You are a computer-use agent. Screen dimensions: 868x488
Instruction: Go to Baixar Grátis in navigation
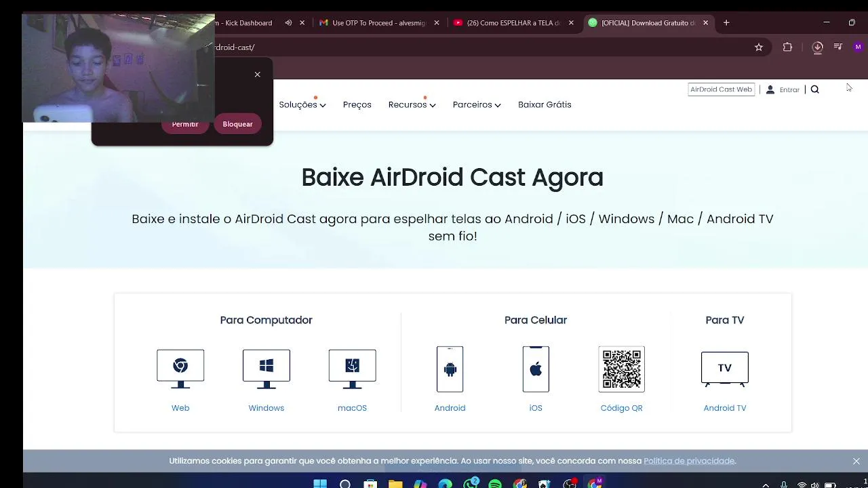(x=545, y=104)
